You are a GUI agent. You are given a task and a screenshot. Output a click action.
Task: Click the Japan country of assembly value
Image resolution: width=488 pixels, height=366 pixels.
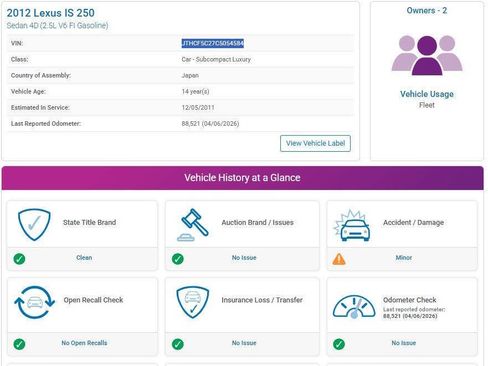click(190, 75)
